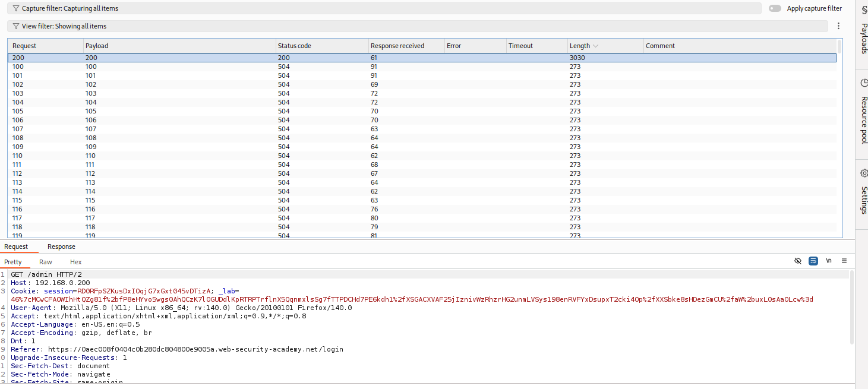Image resolution: width=868 pixels, height=389 pixels.
Task: Click the view filter funnel icon
Action: [x=16, y=26]
